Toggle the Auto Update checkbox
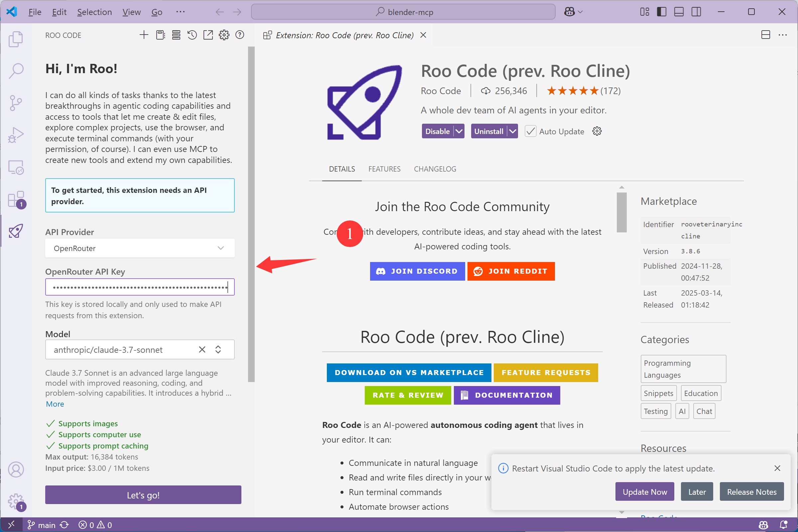Screen dimensions: 798x532 [x=530, y=131]
